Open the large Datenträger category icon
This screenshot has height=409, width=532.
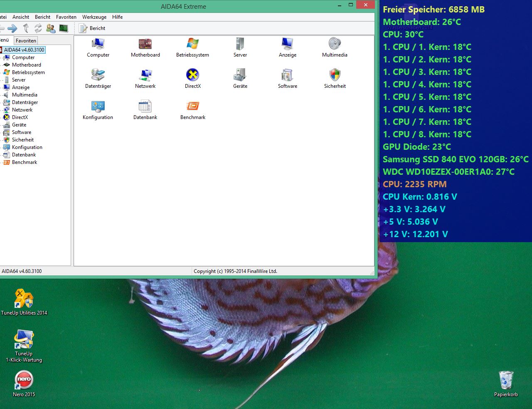98,75
